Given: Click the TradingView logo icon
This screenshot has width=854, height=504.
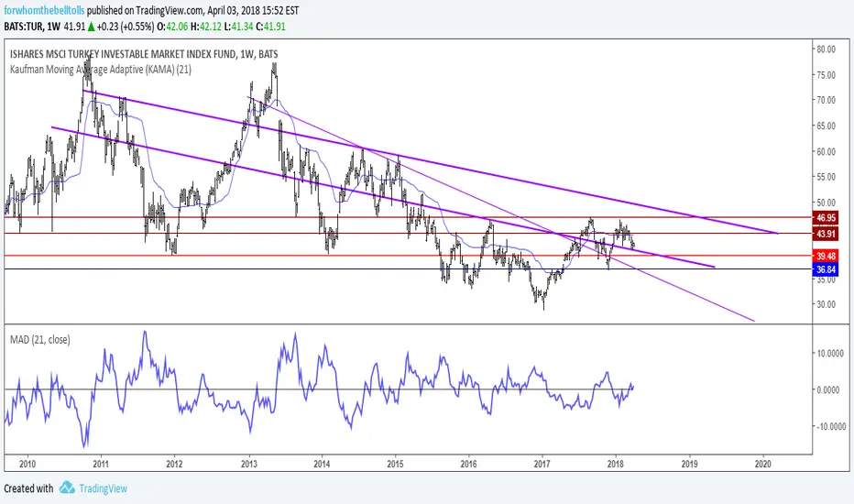Looking at the screenshot, I should point(67,488).
